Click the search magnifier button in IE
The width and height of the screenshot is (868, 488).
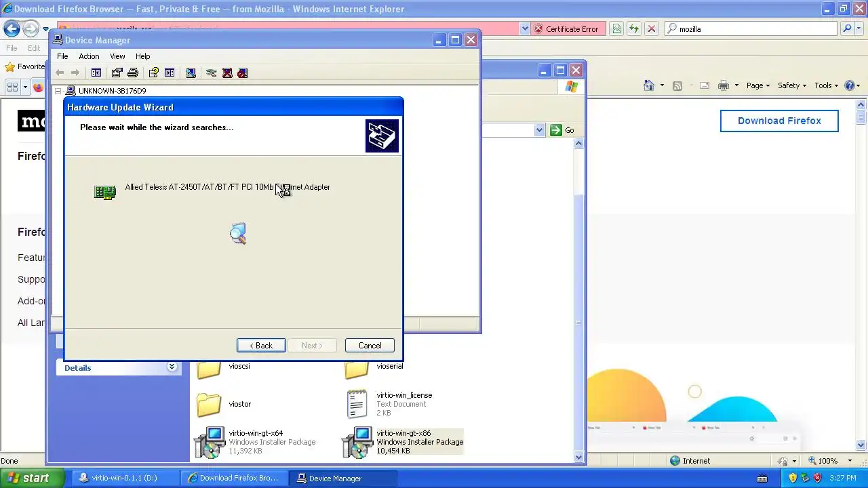(x=846, y=28)
